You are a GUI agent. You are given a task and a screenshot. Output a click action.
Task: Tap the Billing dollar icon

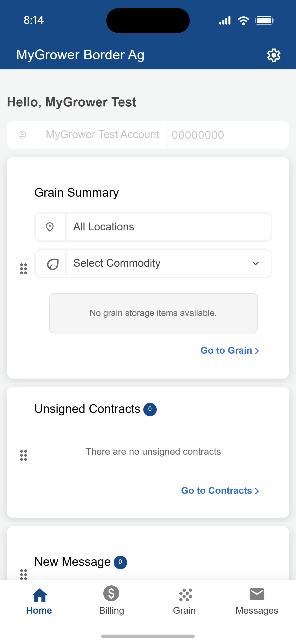111,593
